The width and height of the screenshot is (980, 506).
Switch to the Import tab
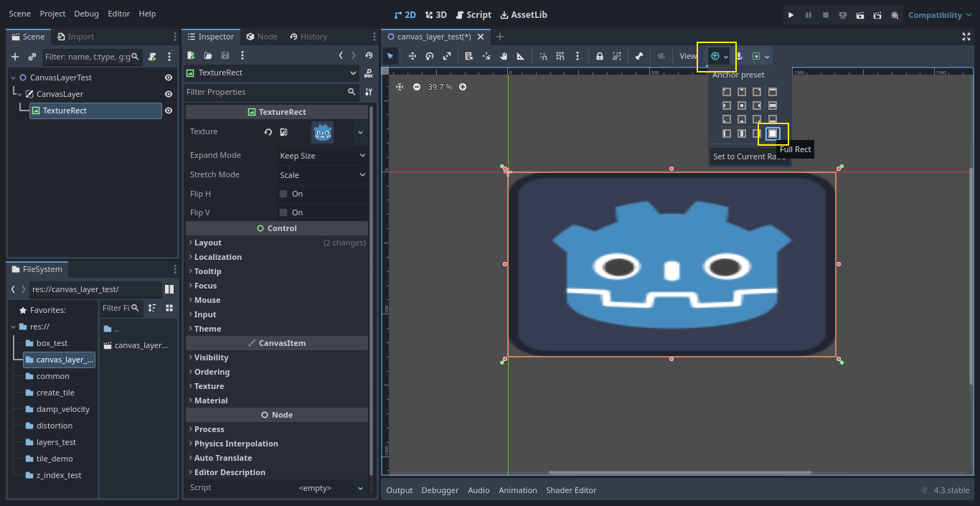(x=75, y=37)
